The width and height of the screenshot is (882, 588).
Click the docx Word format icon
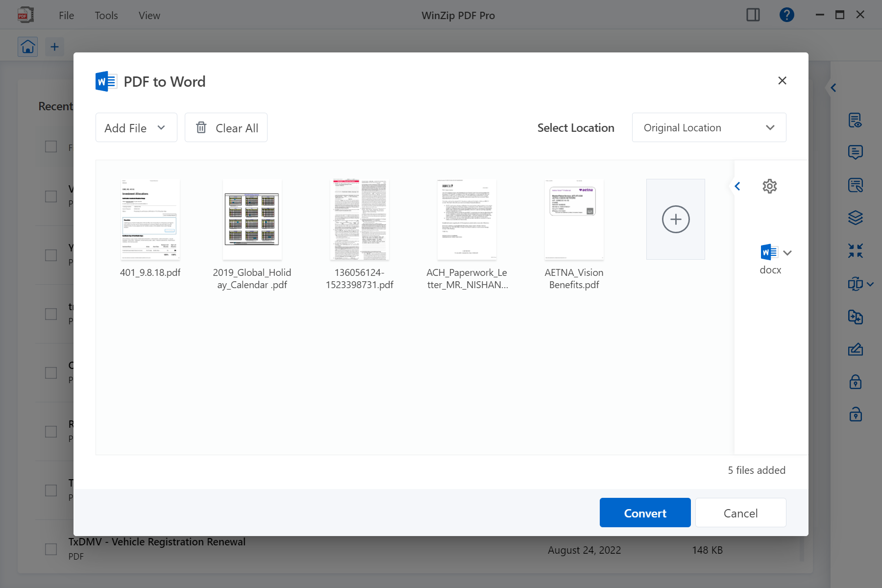[x=769, y=252]
